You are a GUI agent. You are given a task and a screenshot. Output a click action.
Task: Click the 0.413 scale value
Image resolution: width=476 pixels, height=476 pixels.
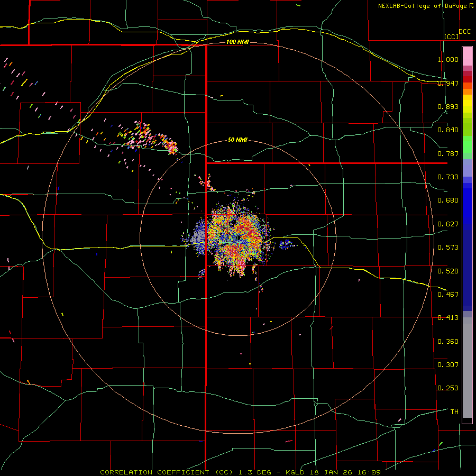click(448, 318)
